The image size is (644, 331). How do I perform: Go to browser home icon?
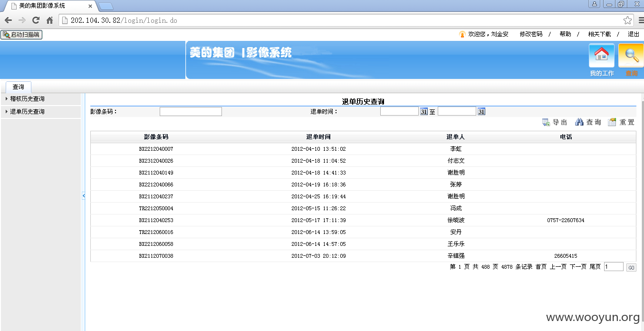coord(49,20)
